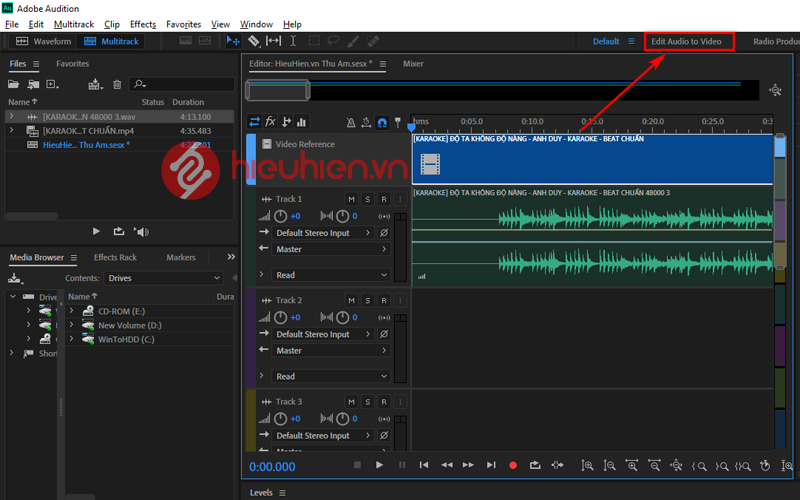Click the video clip thumbnail in Video Reference
Screen dimensions: 800x500
[430, 164]
